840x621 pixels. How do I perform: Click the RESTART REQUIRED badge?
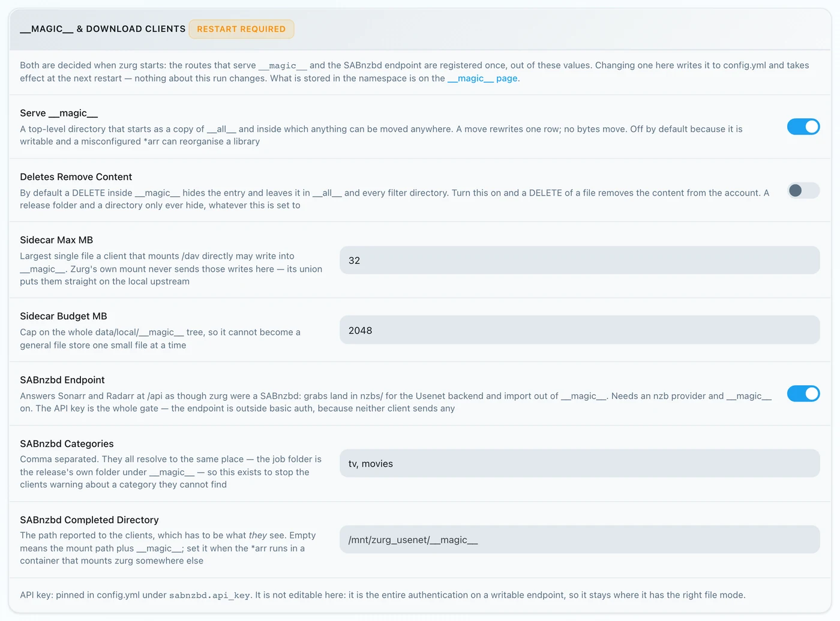[x=241, y=29]
